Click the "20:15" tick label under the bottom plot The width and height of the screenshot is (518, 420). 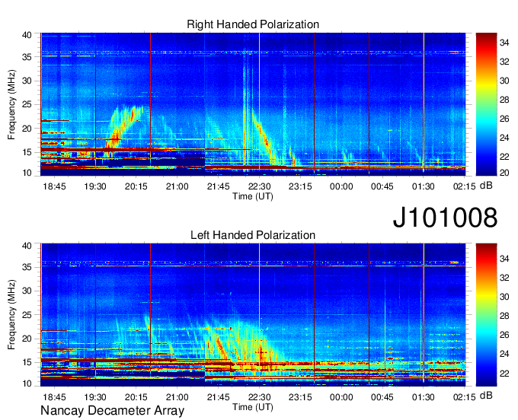[136, 397]
